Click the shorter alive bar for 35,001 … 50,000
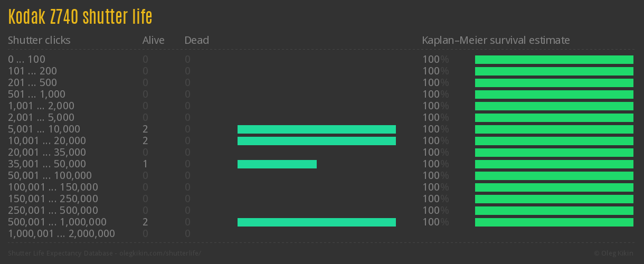Screen dimensions: 644x264 (277, 164)
